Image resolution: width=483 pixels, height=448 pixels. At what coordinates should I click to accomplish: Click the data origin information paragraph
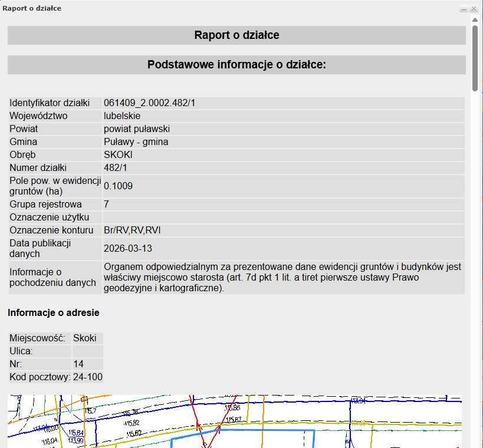[282, 278]
